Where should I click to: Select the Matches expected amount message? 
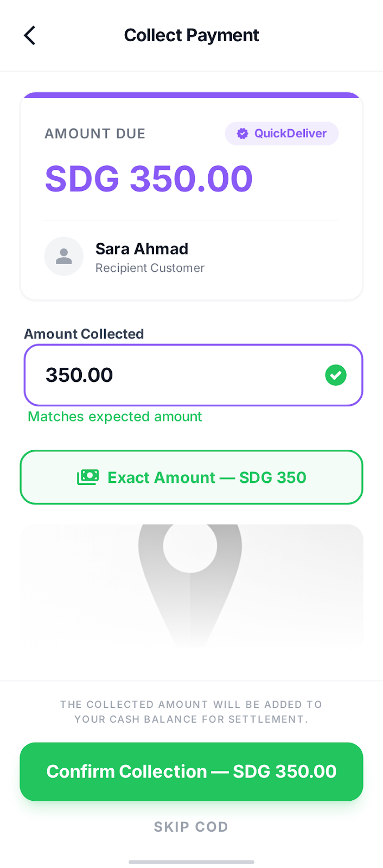coord(115,417)
